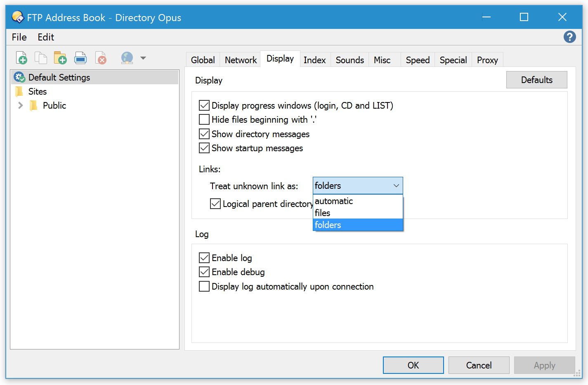This screenshot has width=588, height=385.
Task: Choose 'automatic' from the link dropdown list
Action: pos(358,201)
